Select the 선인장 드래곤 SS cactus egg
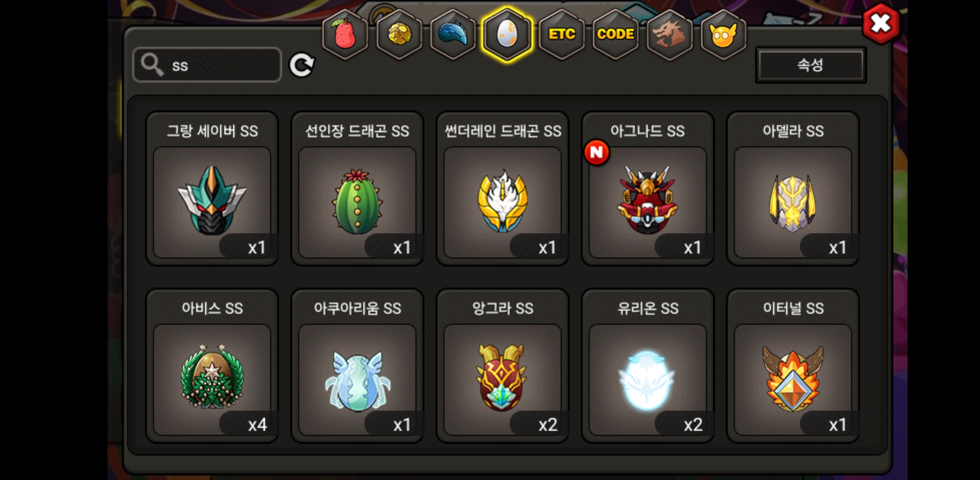The width and height of the screenshot is (980, 480). coord(357,188)
